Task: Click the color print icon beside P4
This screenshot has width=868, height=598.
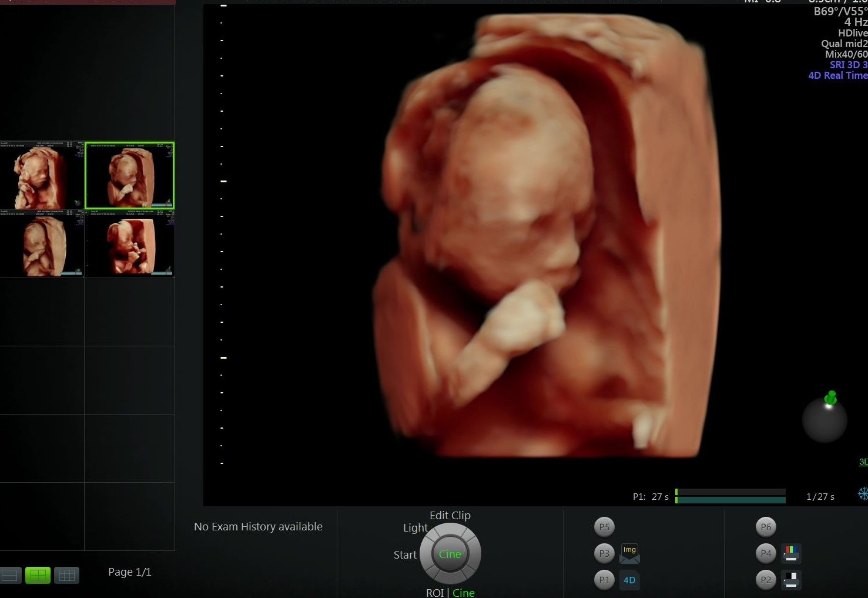Action: click(x=791, y=553)
